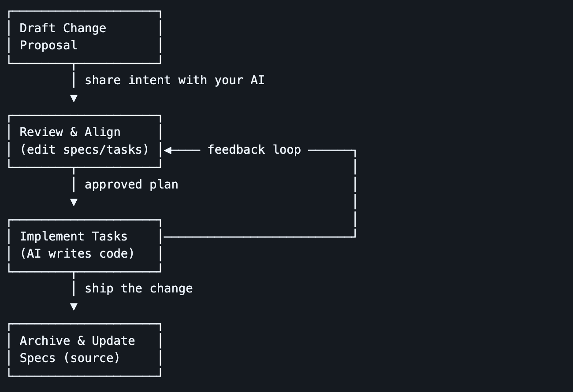Image resolution: width=573 pixels, height=392 pixels.
Task: Click the "approved plan" label
Action: click(131, 185)
